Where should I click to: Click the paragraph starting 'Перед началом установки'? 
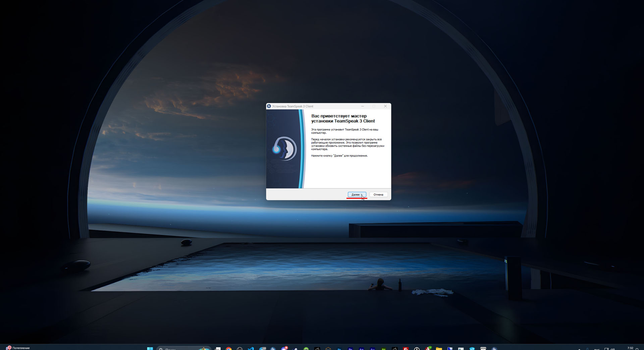[347, 144]
